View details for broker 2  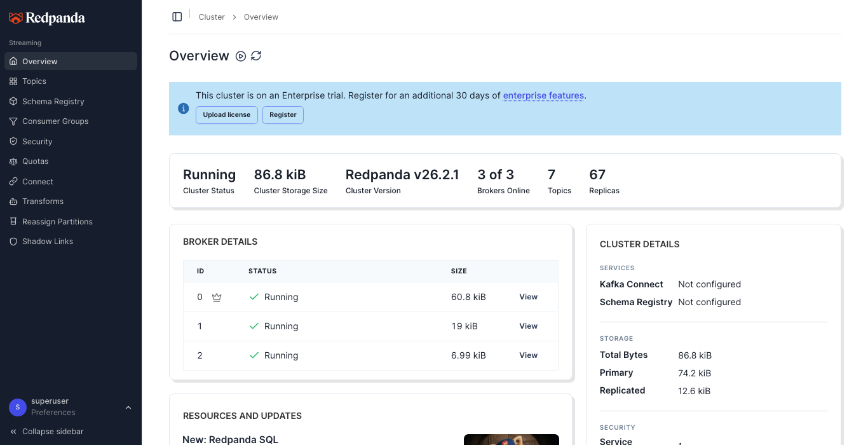(528, 355)
